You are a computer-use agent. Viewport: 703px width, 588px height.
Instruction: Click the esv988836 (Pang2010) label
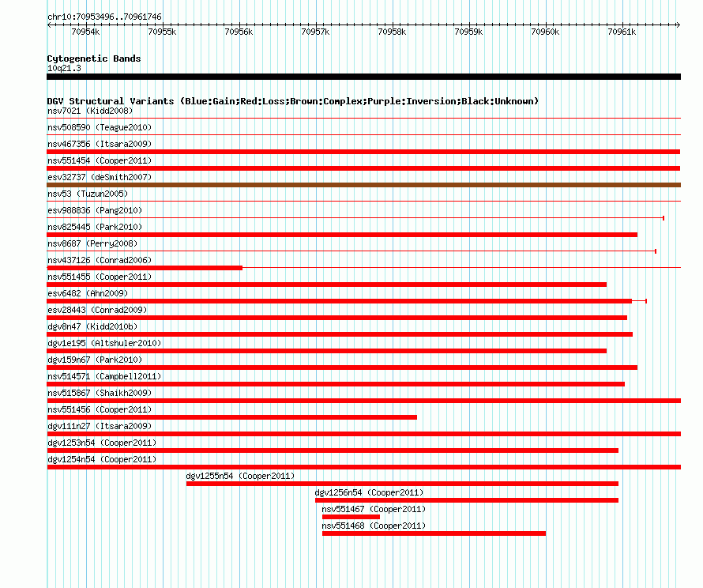tap(95, 210)
